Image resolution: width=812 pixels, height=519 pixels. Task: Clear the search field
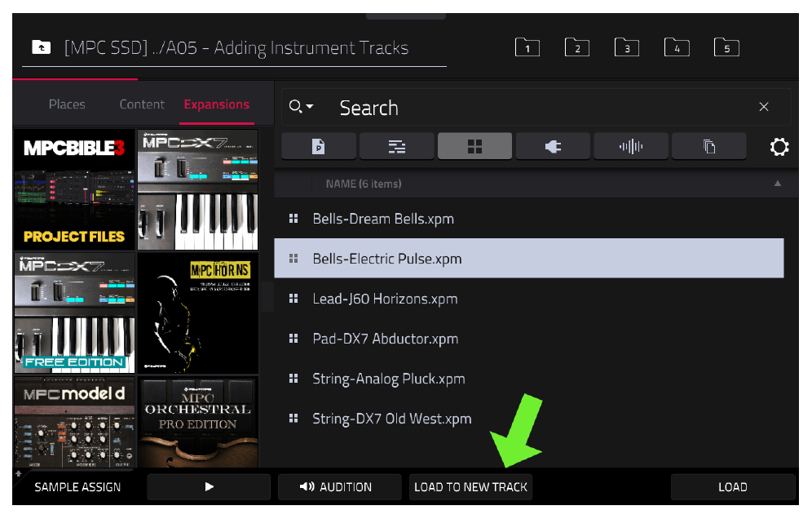(763, 107)
